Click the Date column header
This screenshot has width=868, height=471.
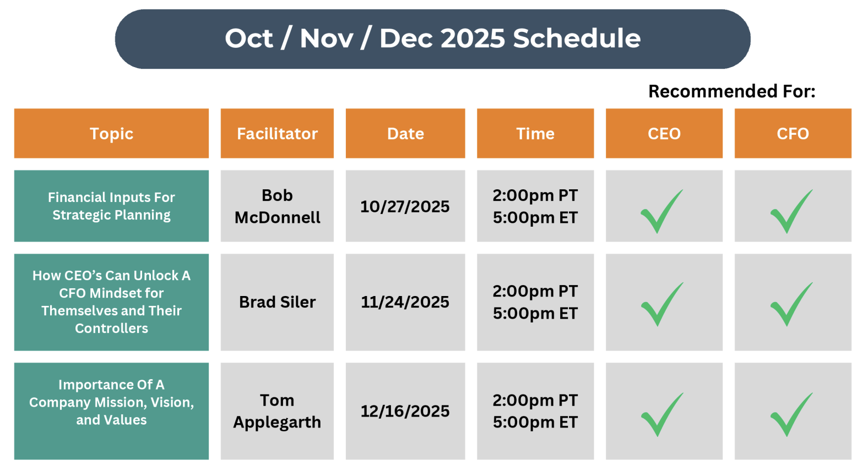pyautogui.click(x=405, y=134)
